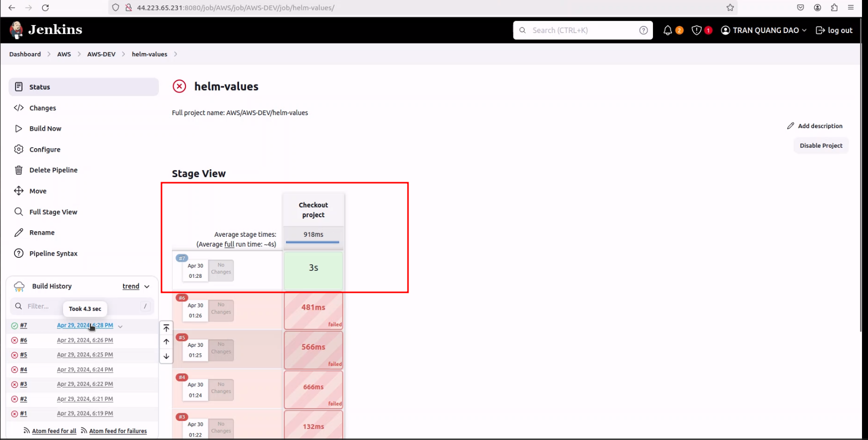Click the Checkout project stage header

(x=313, y=210)
